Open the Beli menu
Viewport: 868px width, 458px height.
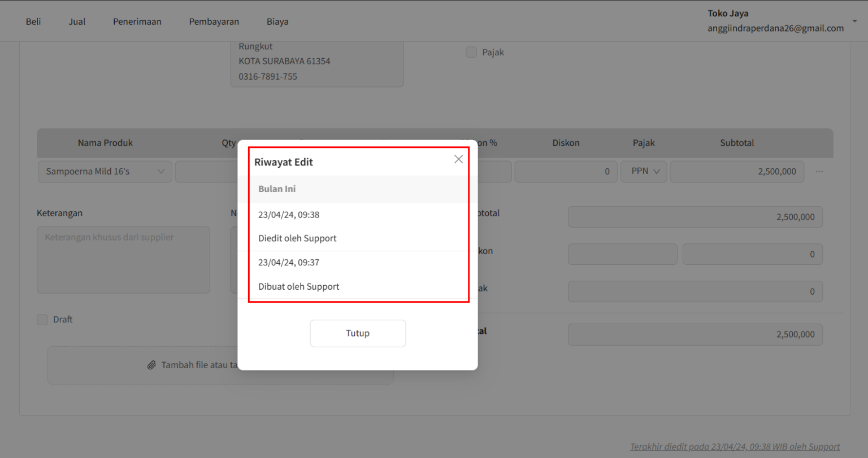[33, 21]
